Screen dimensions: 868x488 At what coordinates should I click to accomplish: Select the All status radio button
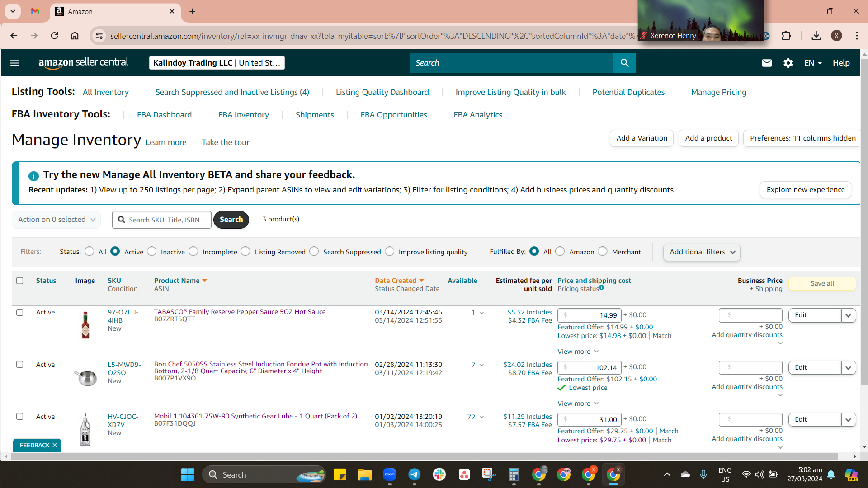(x=90, y=251)
